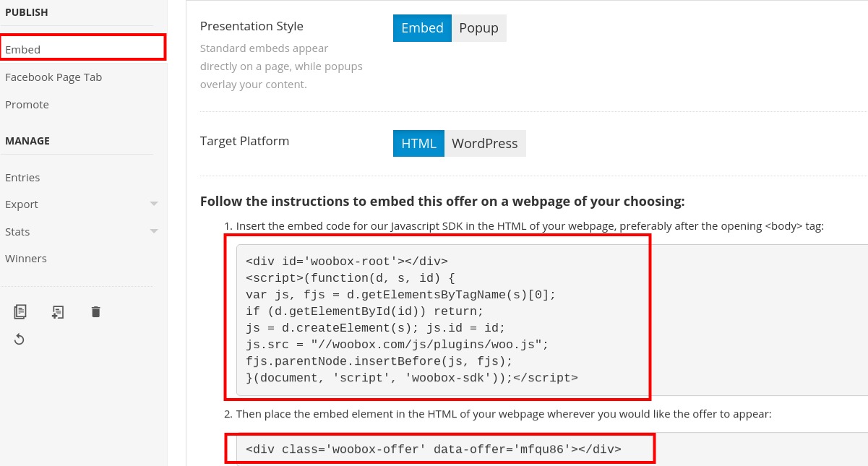Click the circular reset arrow icon
Viewport: 868px width, 466px height.
(x=20, y=339)
